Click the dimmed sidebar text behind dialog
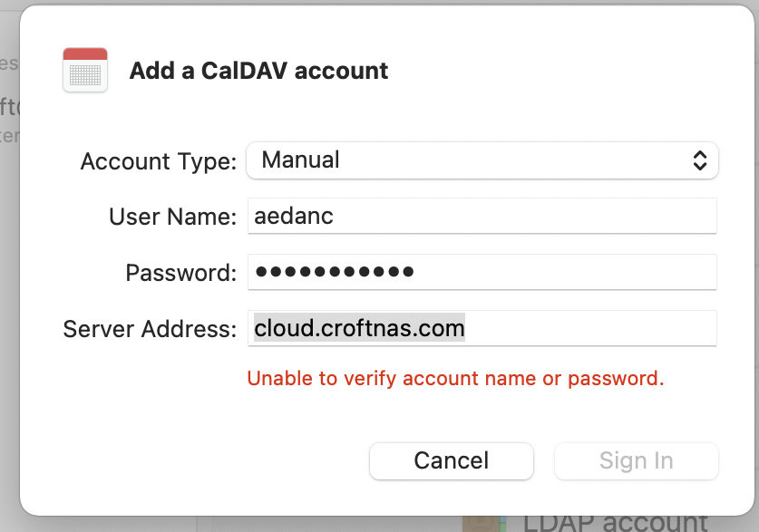 tap(9, 109)
